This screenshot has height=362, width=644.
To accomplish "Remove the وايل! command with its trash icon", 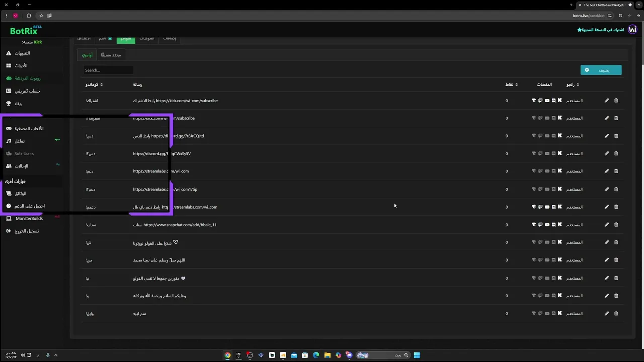I will (616, 313).
